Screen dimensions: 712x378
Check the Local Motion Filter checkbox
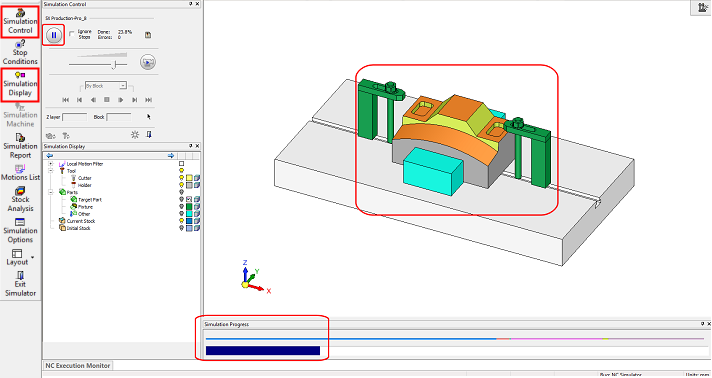tap(182, 164)
